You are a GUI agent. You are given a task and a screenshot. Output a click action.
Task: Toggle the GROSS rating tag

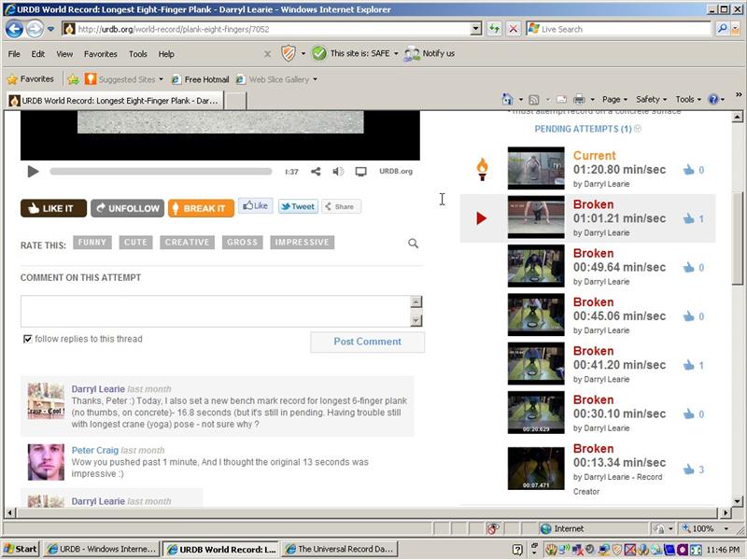(x=242, y=243)
